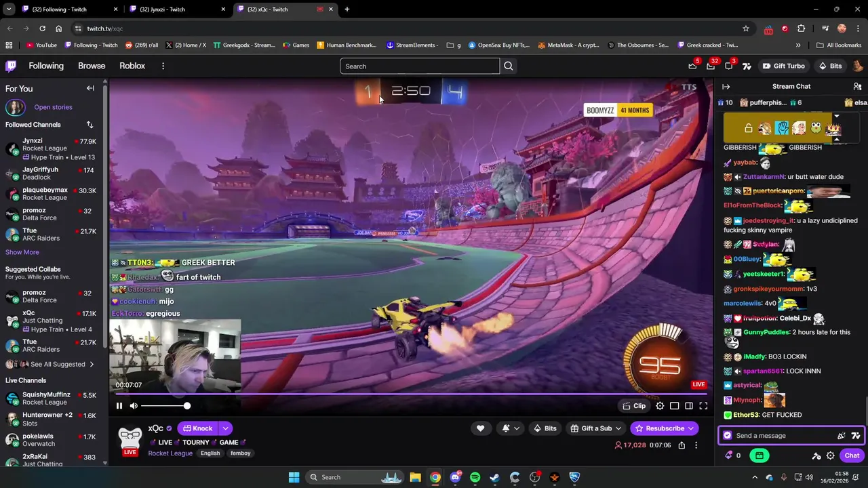Cheer Bits below the player
The width and height of the screenshot is (868, 488).
[x=545, y=428]
